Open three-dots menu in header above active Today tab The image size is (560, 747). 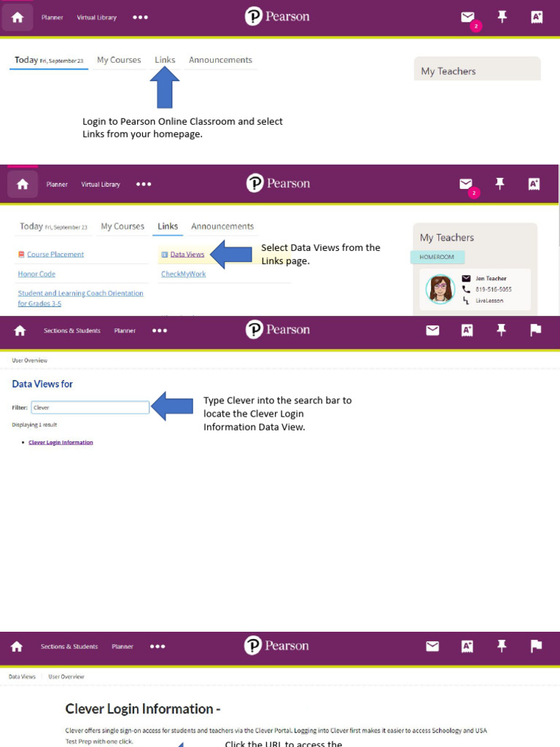141,18
